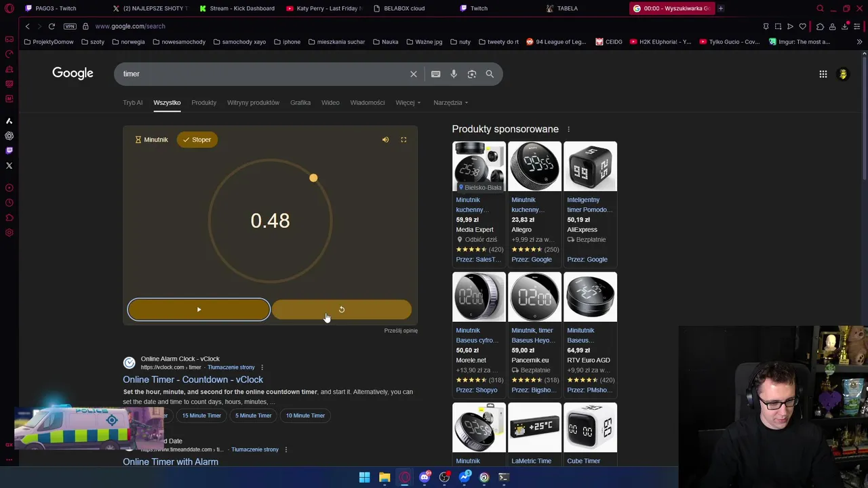
Task: Open the Cube Timer product image
Action: (590, 427)
